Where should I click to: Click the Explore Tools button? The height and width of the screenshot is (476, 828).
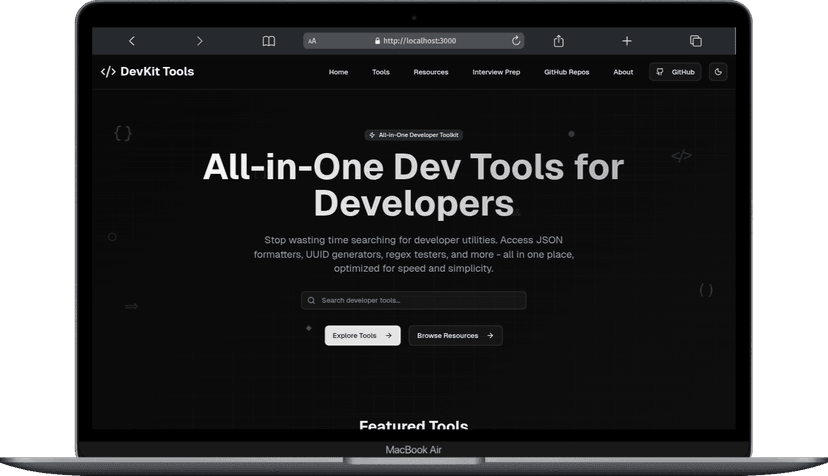pyautogui.click(x=362, y=335)
